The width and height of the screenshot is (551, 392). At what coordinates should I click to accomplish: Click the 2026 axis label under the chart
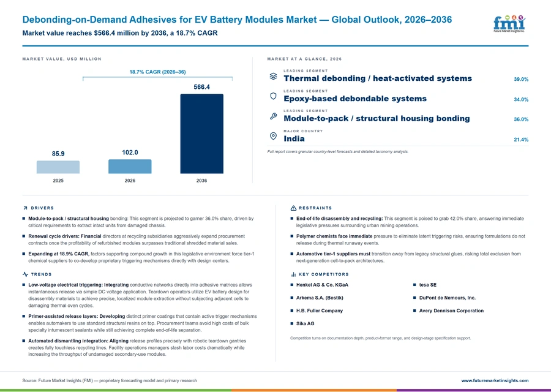[x=130, y=181]
